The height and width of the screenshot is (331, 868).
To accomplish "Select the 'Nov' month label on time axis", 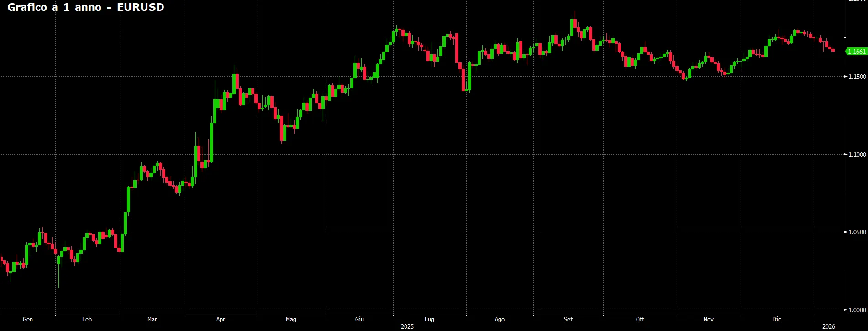I will tap(708, 319).
